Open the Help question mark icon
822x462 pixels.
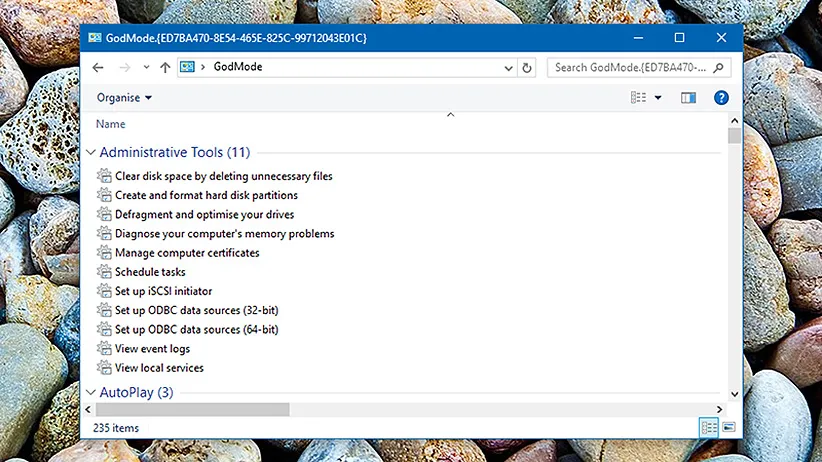pos(720,98)
